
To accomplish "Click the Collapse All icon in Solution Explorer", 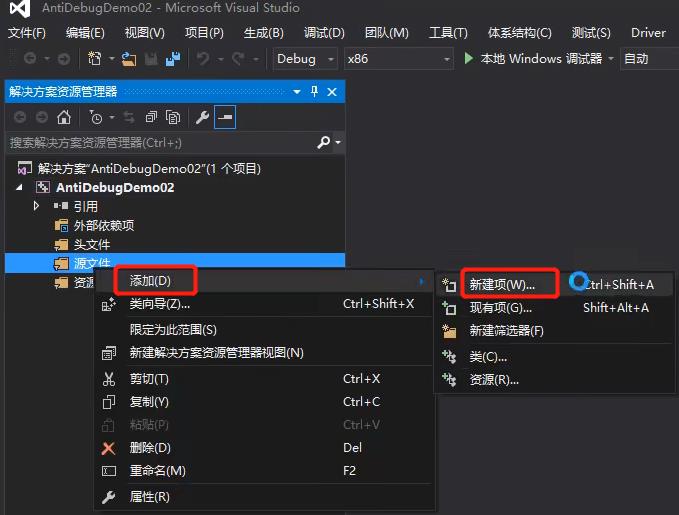I will (151, 117).
